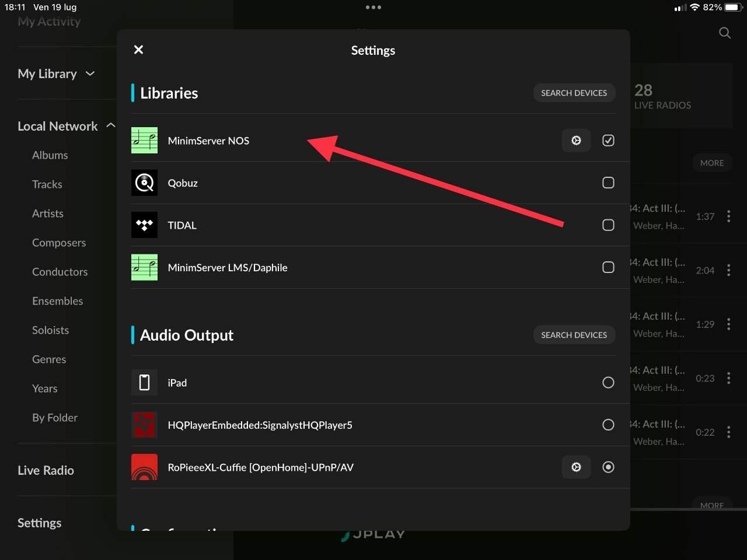
Task: Click the HQPlayerEmbedded red icon
Action: pyautogui.click(x=144, y=425)
